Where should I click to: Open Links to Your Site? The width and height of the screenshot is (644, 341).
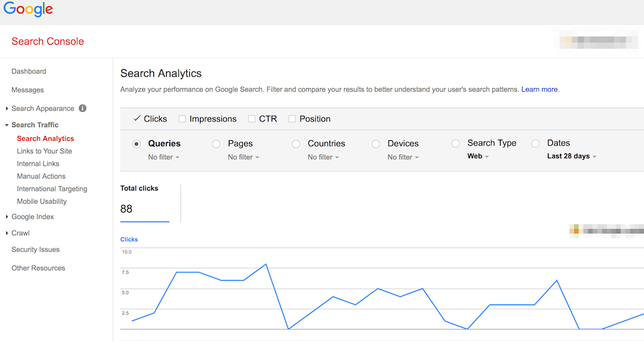45,151
